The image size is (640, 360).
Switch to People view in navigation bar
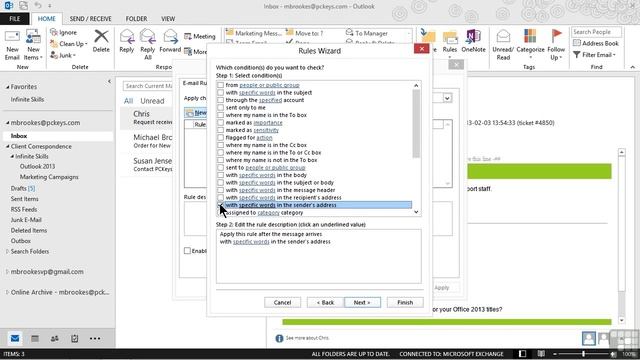coord(55,338)
